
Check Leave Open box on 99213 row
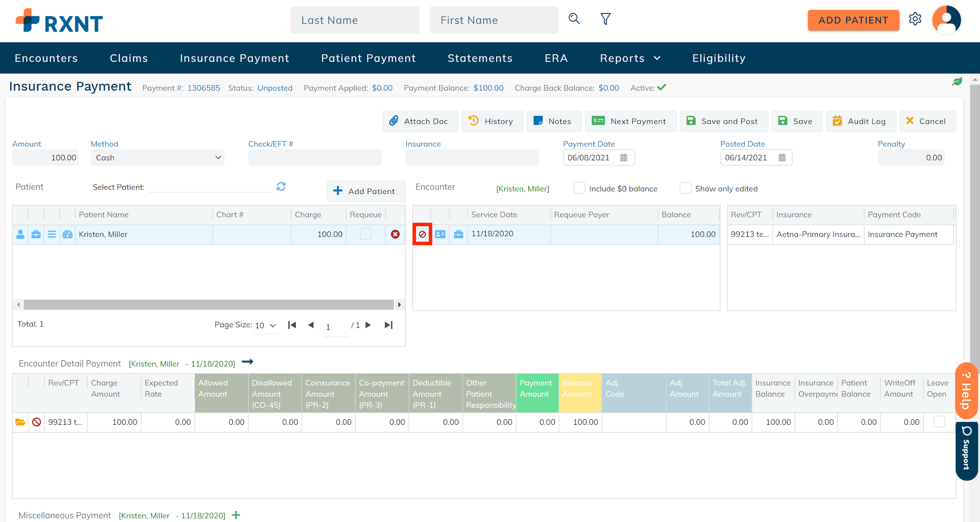click(939, 422)
